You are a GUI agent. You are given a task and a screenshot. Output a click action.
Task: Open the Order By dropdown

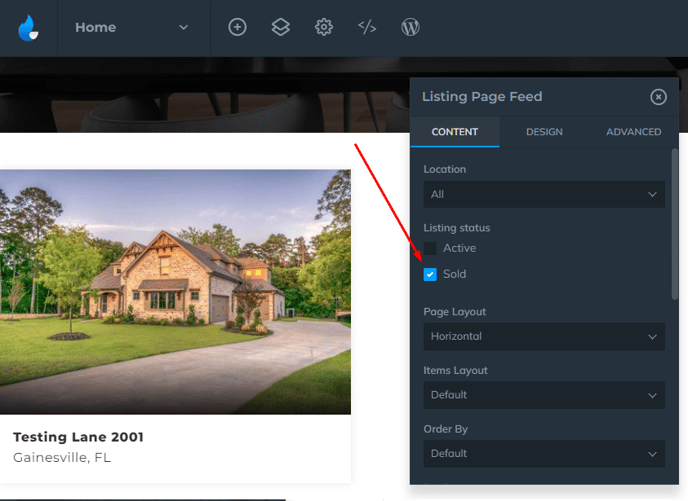(544, 454)
